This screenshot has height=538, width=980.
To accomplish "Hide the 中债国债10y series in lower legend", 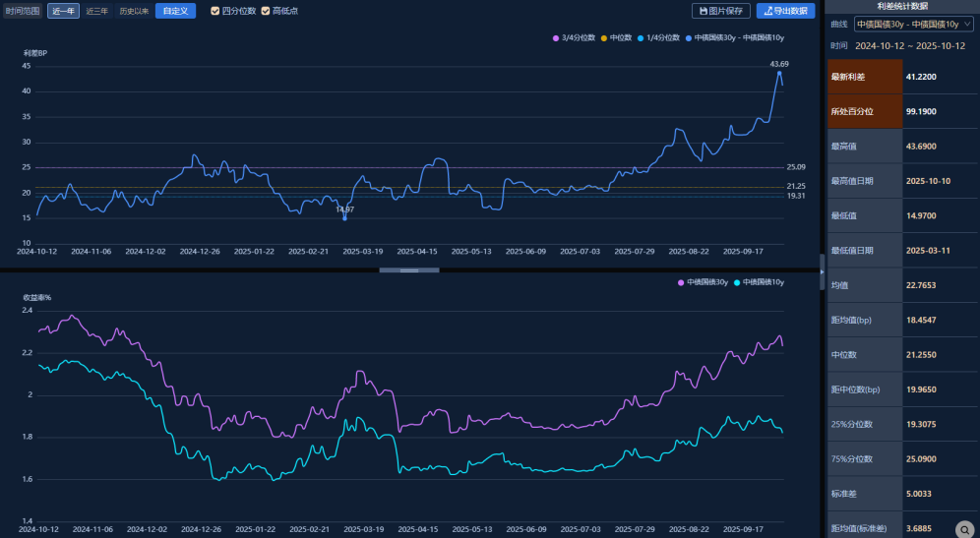I will click(736, 282).
